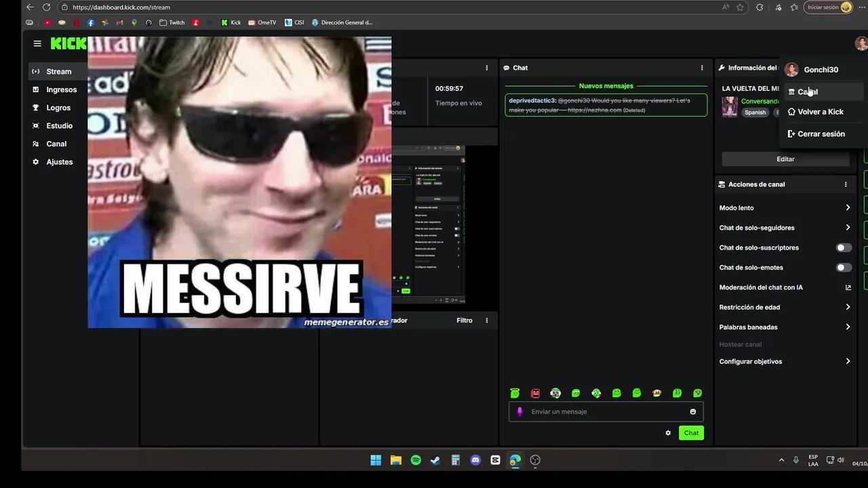The height and width of the screenshot is (488, 868).
Task: Open the Google Maps bookmark icon
Action: coord(134,22)
